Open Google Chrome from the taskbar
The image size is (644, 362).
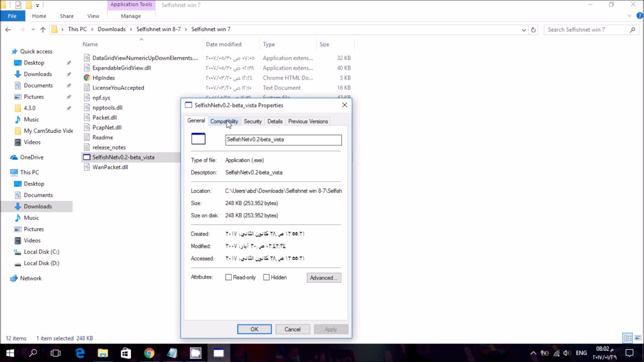coord(149,353)
